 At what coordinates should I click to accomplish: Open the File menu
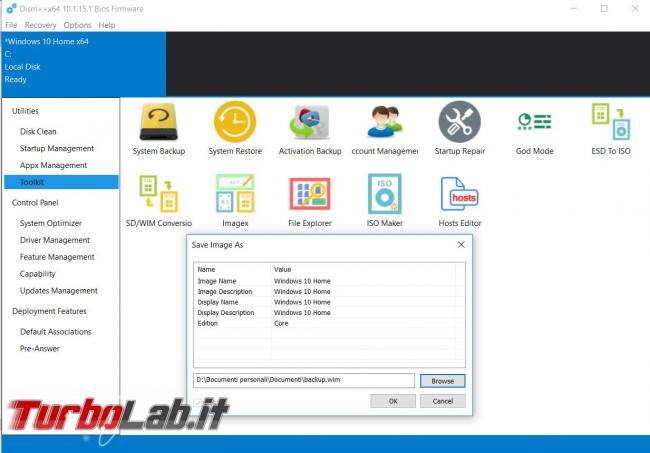pyautogui.click(x=11, y=25)
